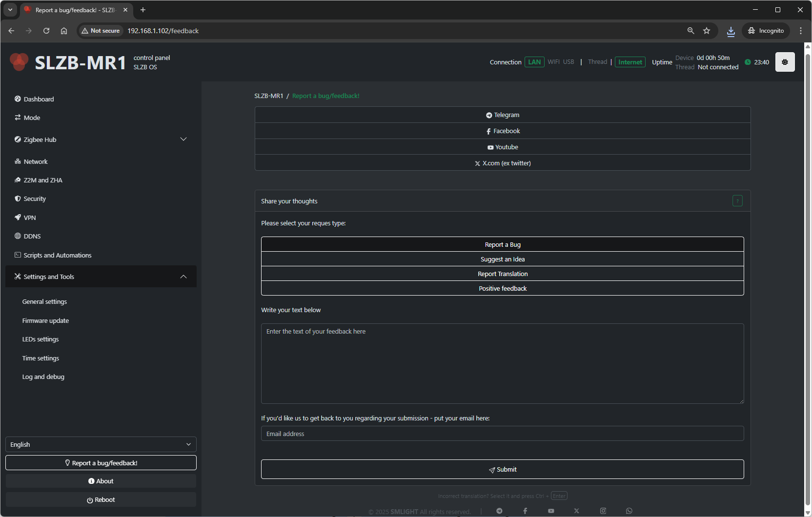Click the Email address input field
The height and width of the screenshot is (517, 812).
point(502,434)
